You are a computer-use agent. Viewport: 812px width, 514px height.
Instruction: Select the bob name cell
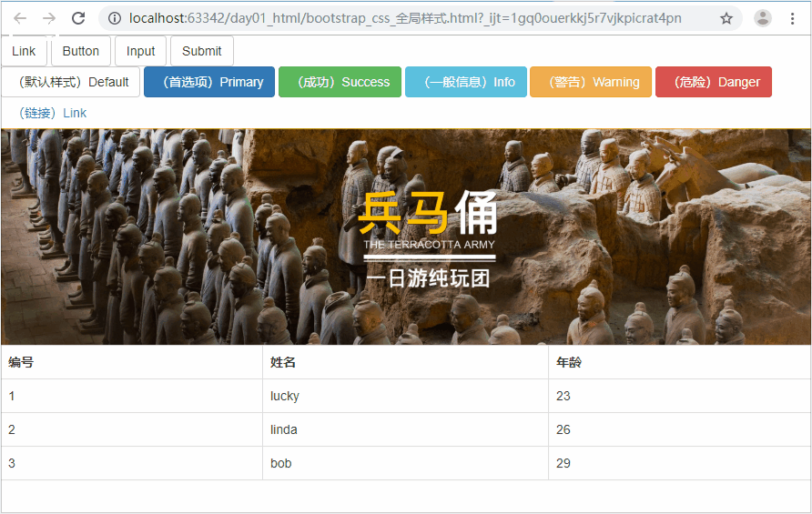[x=405, y=463]
